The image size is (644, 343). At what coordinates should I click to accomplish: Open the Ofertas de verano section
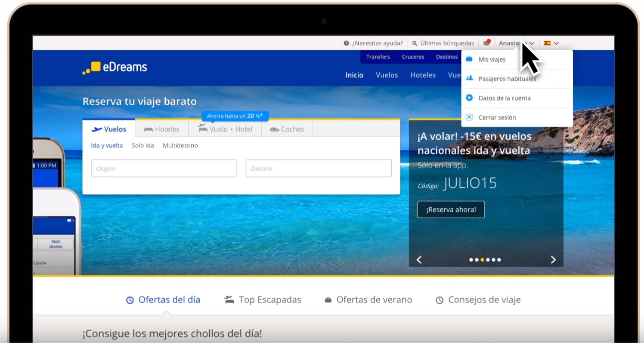coord(374,300)
